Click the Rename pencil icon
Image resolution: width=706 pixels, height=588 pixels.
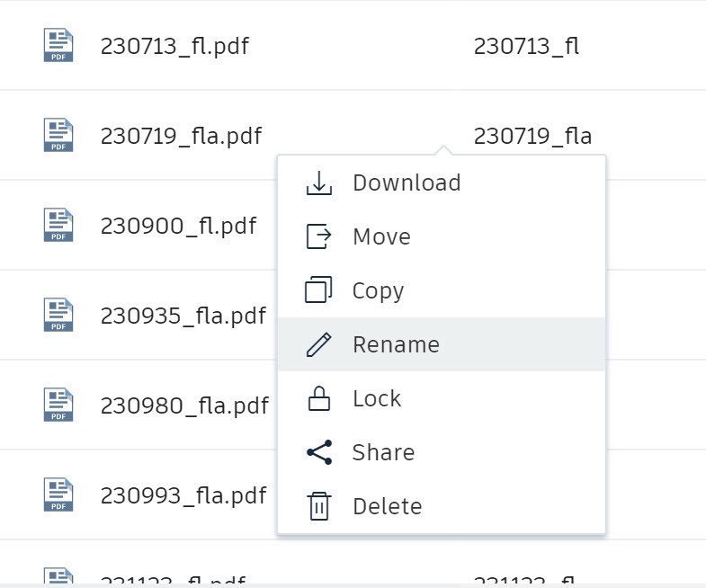coord(318,344)
